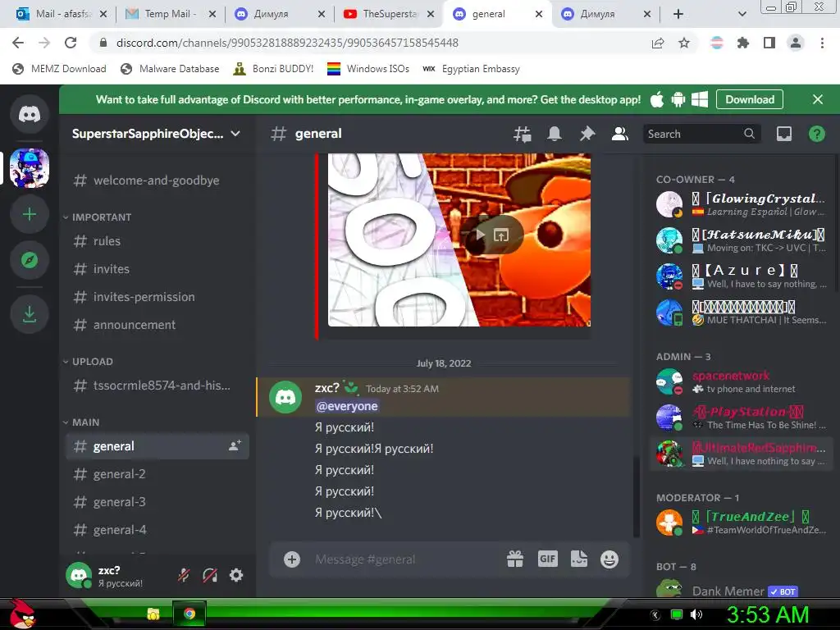Open the Inbox icon in header
Viewport: 840px width, 630px height.
(783, 134)
